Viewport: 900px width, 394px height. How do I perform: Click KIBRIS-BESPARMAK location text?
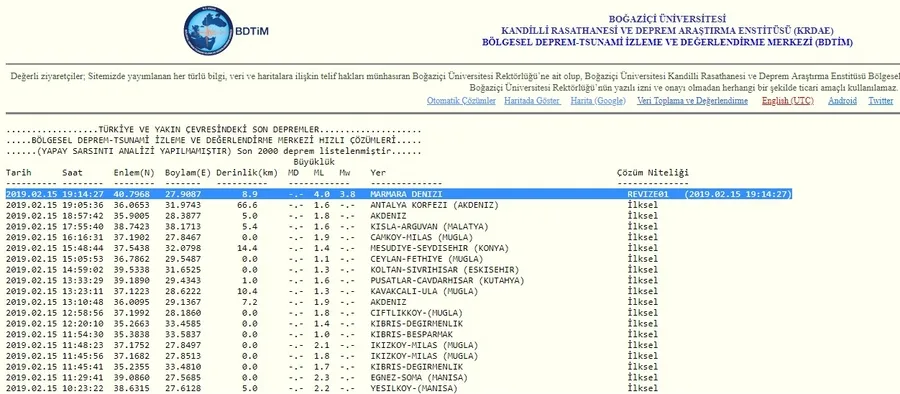click(412, 335)
